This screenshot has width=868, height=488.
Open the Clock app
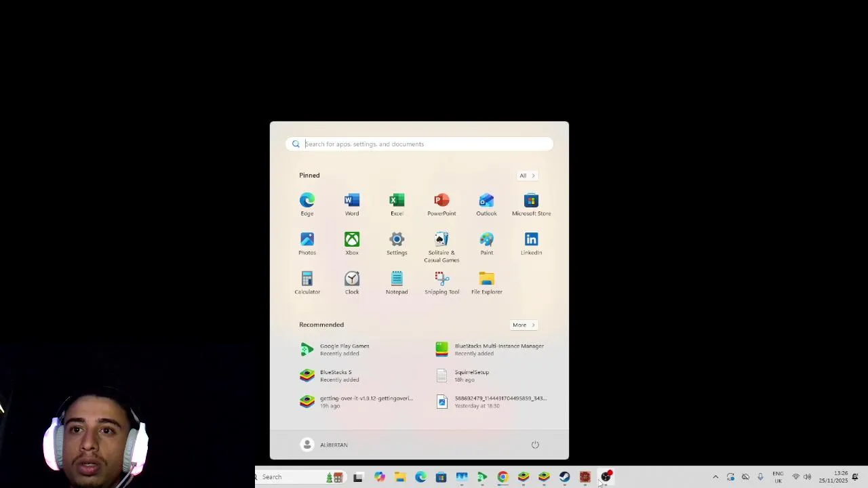click(x=352, y=283)
